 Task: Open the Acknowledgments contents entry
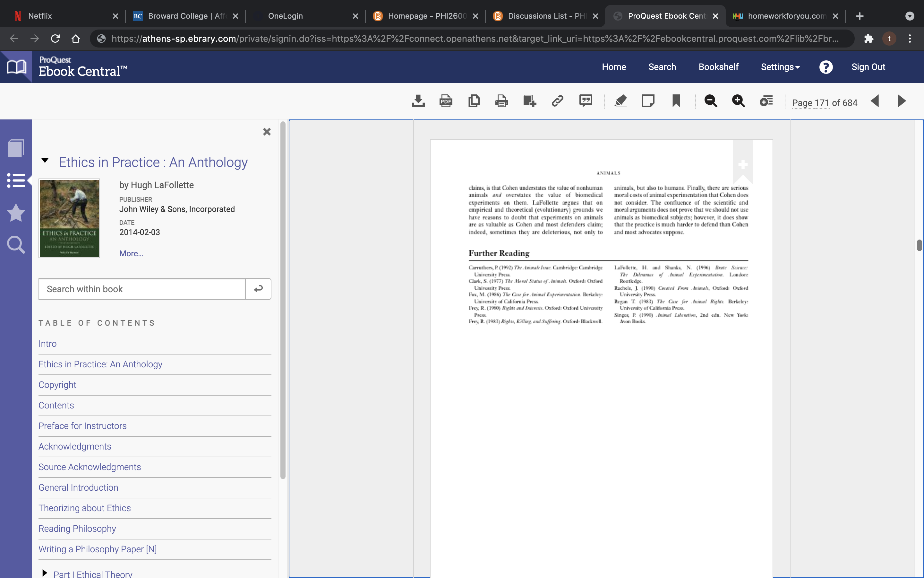tap(75, 446)
